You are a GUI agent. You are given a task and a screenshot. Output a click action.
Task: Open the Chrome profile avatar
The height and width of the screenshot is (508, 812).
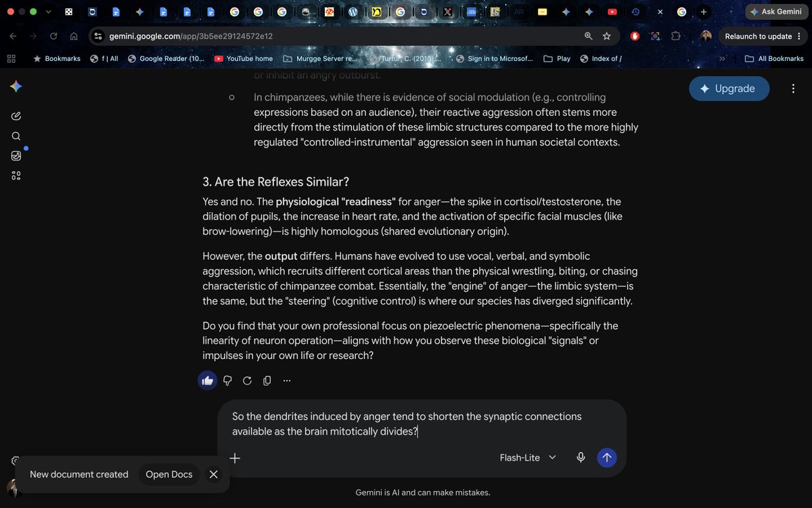pyautogui.click(x=706, y=37)
